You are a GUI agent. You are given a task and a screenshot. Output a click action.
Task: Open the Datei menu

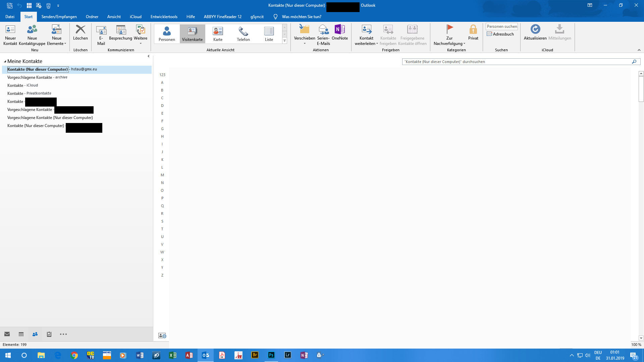10,17
